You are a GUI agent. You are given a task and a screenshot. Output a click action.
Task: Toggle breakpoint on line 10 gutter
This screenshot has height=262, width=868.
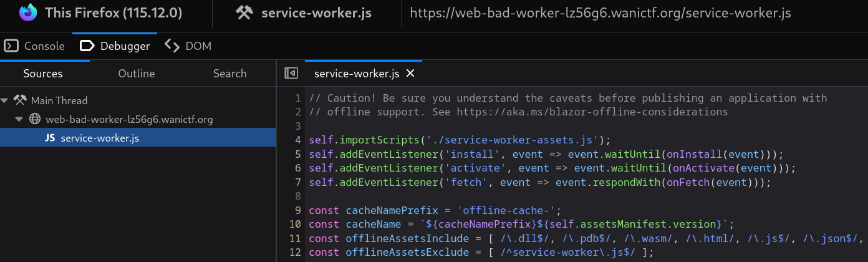pyautogui.click(x=295, y=224)
